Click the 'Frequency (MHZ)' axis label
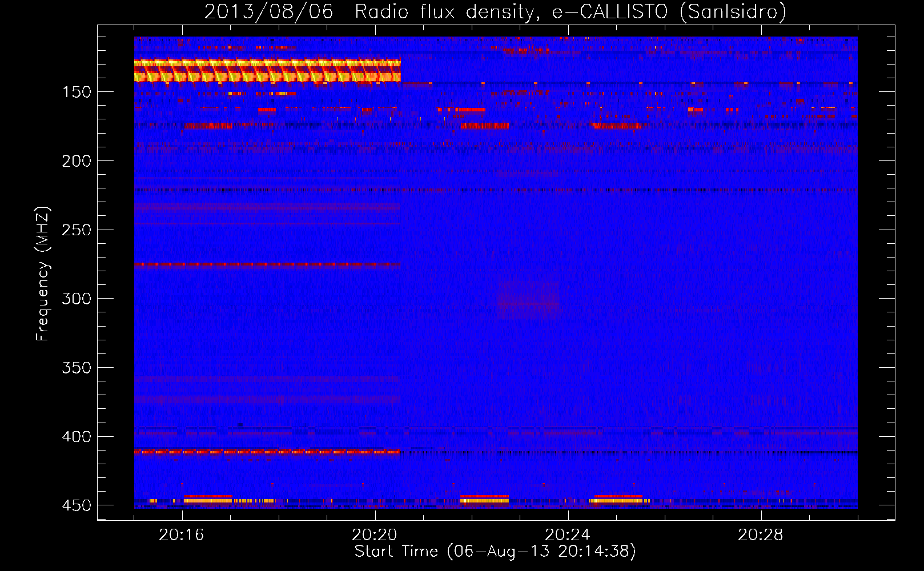The width and height of the screenshot is (924, 571). coord(43,274)
